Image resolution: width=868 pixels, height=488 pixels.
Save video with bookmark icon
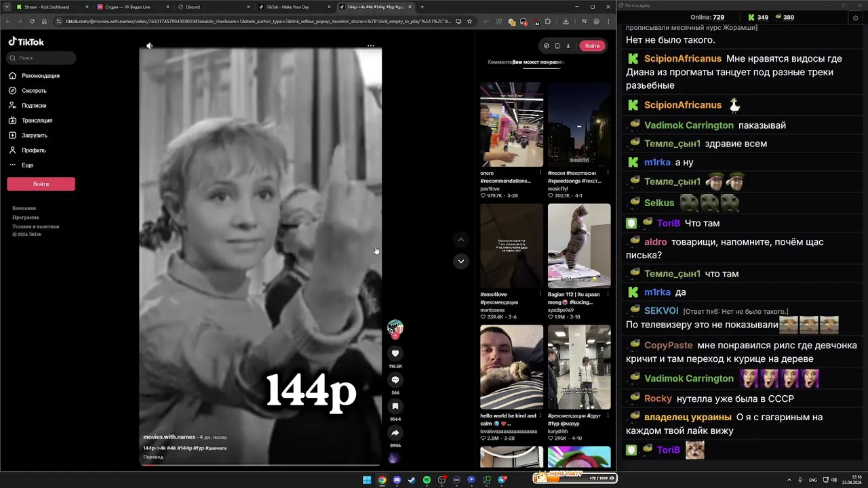pyautogui.click(x=395, y=406)
